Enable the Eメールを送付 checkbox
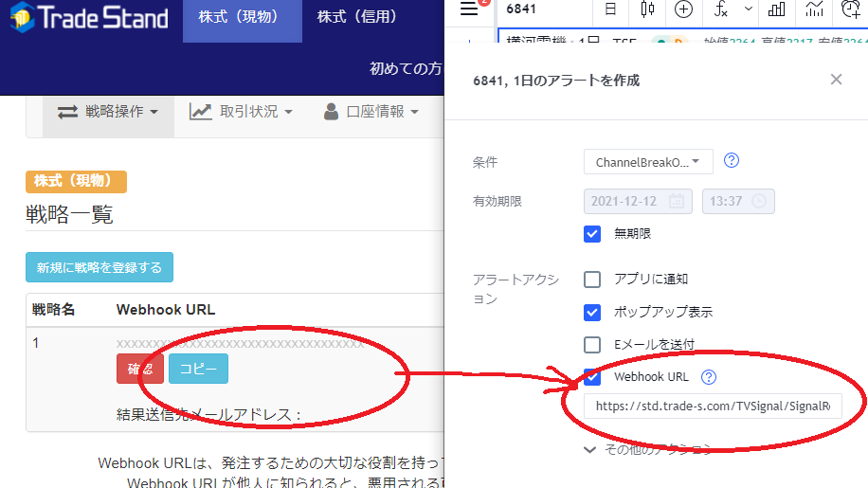 click(591, 345)
